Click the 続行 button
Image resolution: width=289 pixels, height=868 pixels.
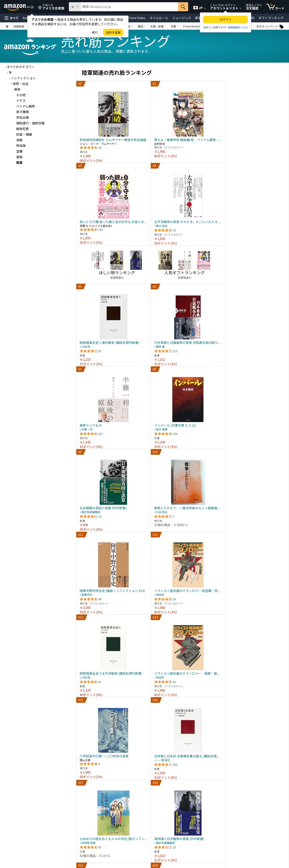[x=95, y=32]
